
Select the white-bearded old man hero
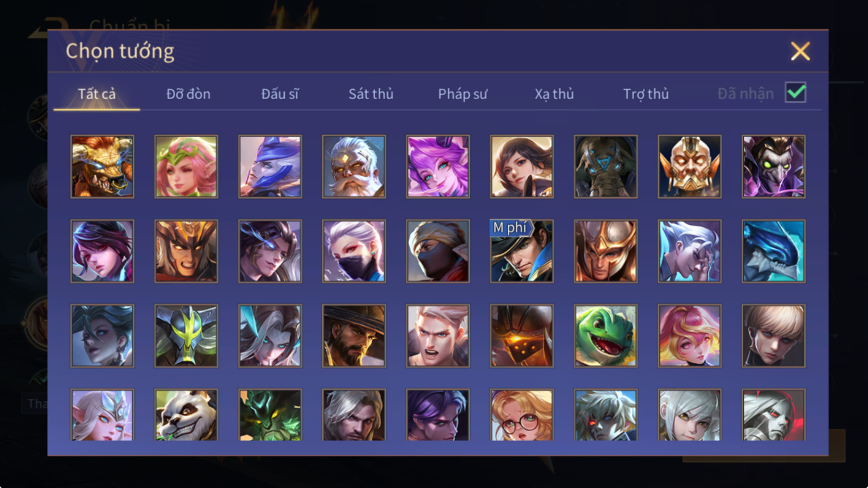(x=354, y=167)
